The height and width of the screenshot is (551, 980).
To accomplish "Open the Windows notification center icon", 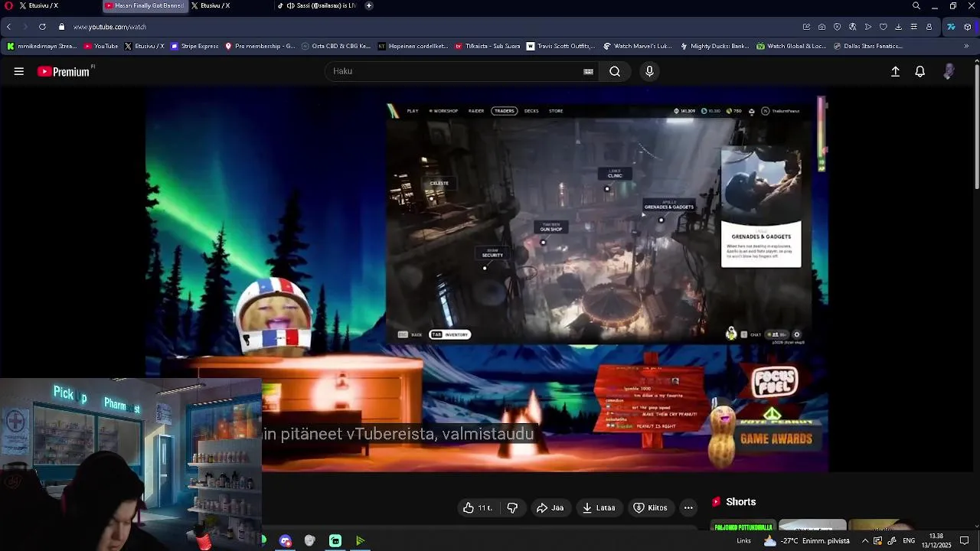I will (x=965, y=541).
